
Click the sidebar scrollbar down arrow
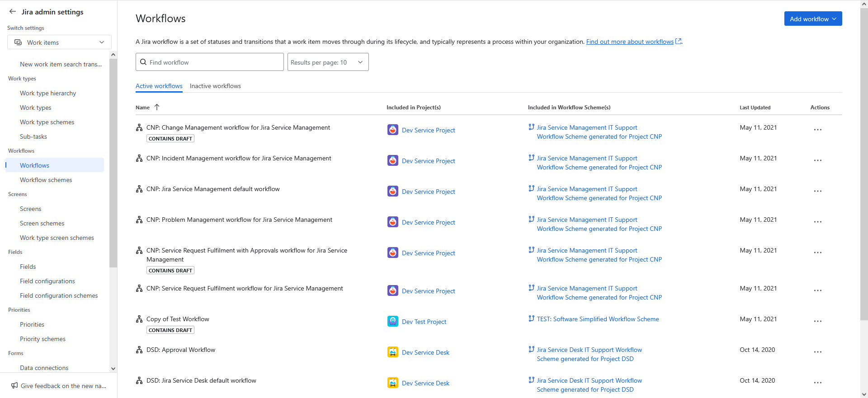[113, 368]
